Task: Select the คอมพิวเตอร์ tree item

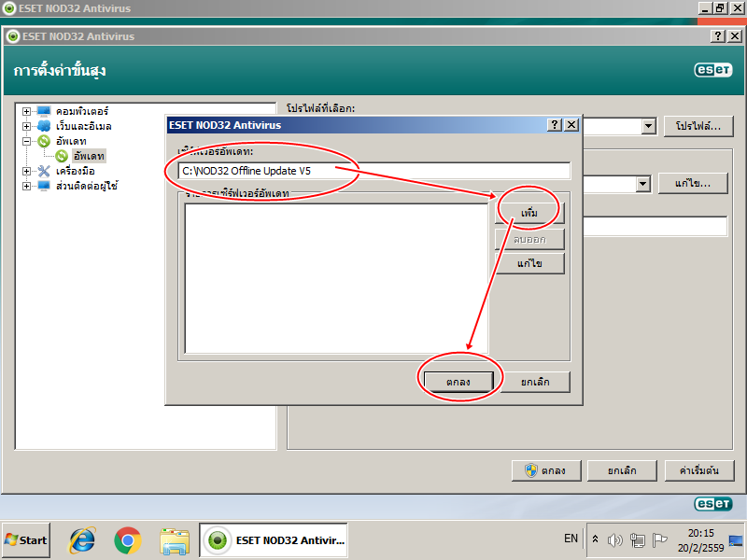Action: click(x=82, y=111)
